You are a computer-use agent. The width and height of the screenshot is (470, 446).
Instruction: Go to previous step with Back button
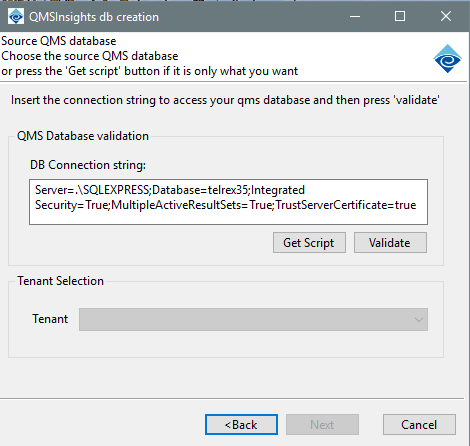(241, 425)
